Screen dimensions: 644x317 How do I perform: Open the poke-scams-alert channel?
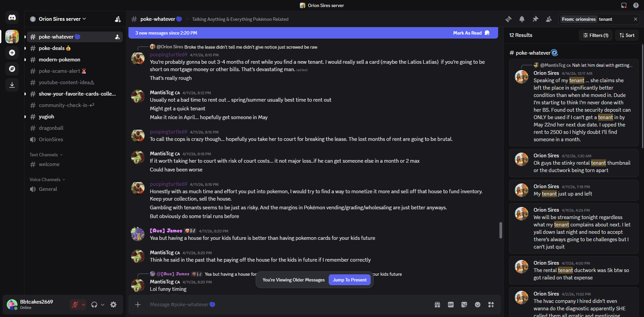coord(74,71)
